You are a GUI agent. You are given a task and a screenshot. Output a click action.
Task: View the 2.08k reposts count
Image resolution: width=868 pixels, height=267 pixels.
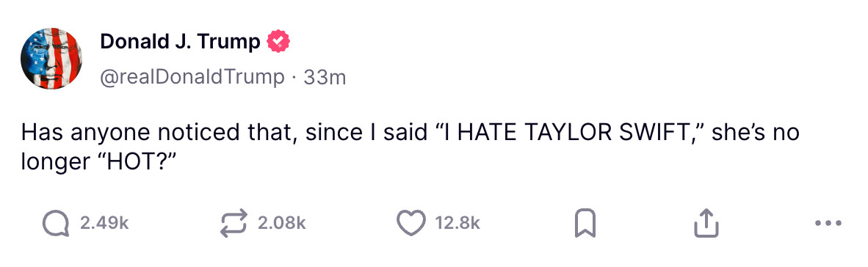(282, 223)
